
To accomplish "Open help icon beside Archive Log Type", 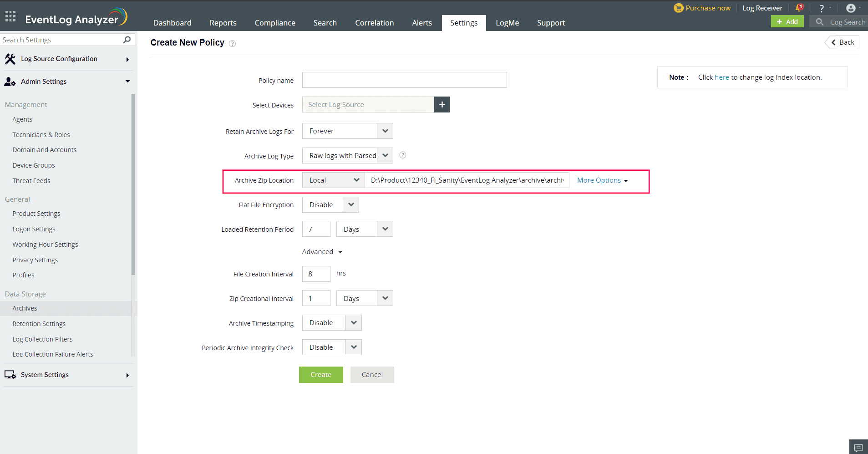I will 402,155.
